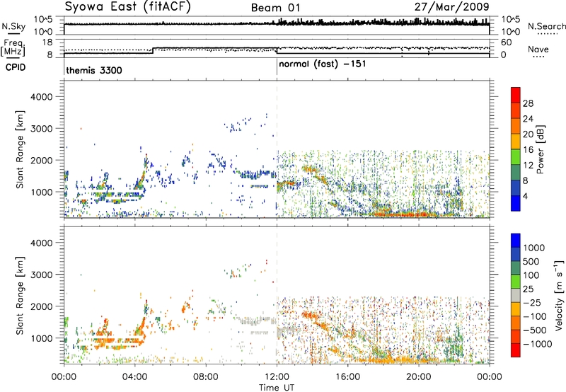The image size is (566, 392).
Task: Pick the top blue segment of Velocity colorbar
Action: tap(516, 241)
